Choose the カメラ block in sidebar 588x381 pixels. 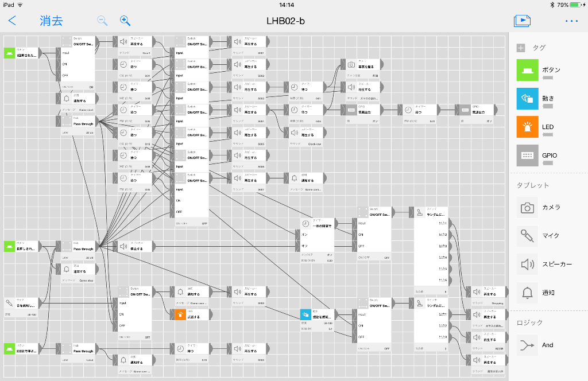coord(527,207)
